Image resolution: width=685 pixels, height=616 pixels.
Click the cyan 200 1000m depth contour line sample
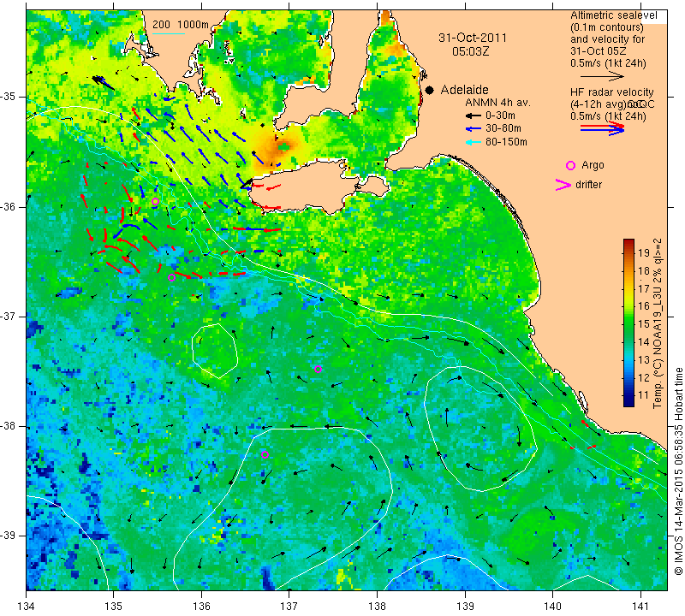pos(169,33)
